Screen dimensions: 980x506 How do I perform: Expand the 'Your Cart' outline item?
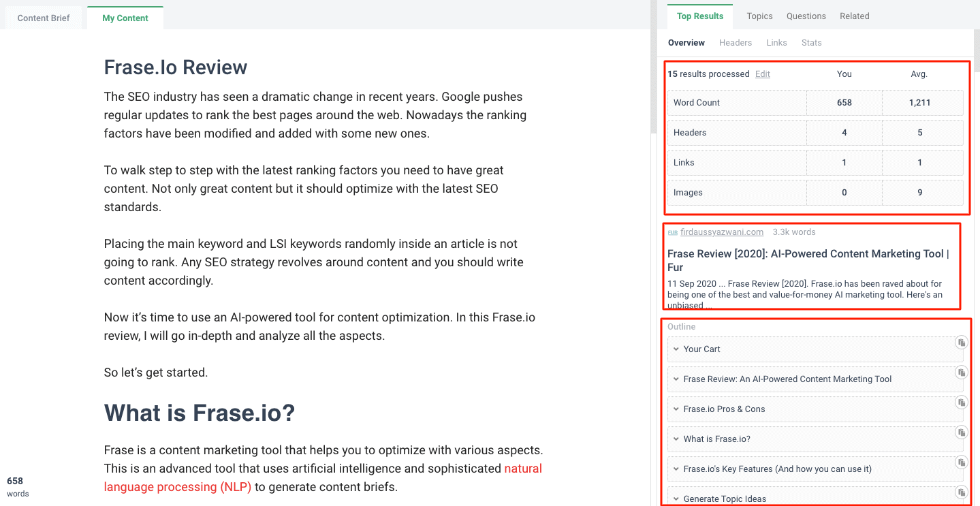[x=676, y=349]
